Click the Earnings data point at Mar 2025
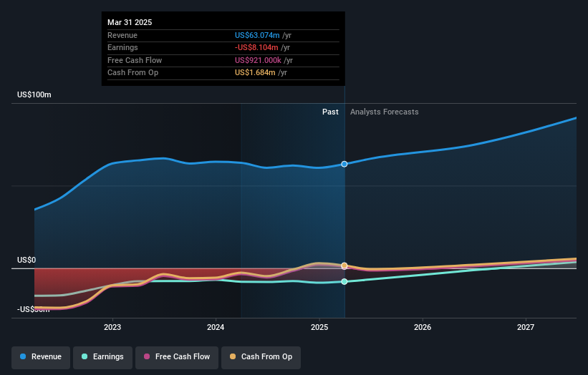588x375 pixels. [x=344, y=281]
